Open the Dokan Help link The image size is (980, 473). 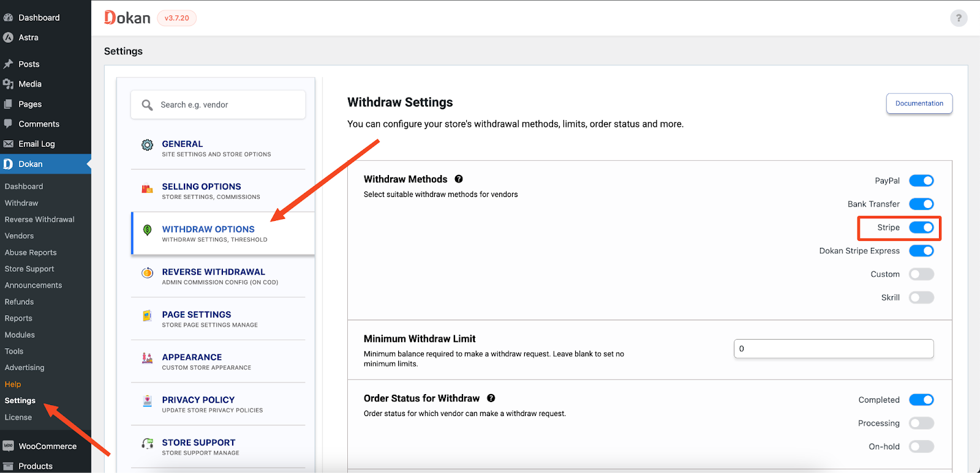coord(13,384)
